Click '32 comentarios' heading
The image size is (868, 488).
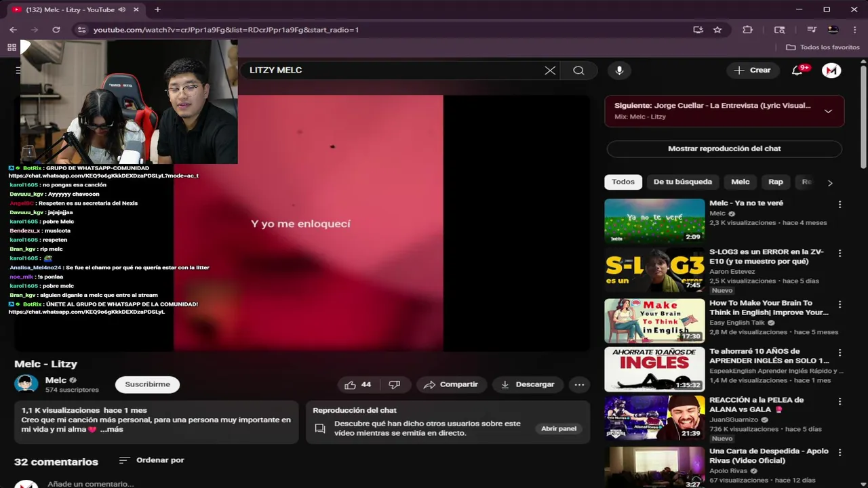(56, 462)
